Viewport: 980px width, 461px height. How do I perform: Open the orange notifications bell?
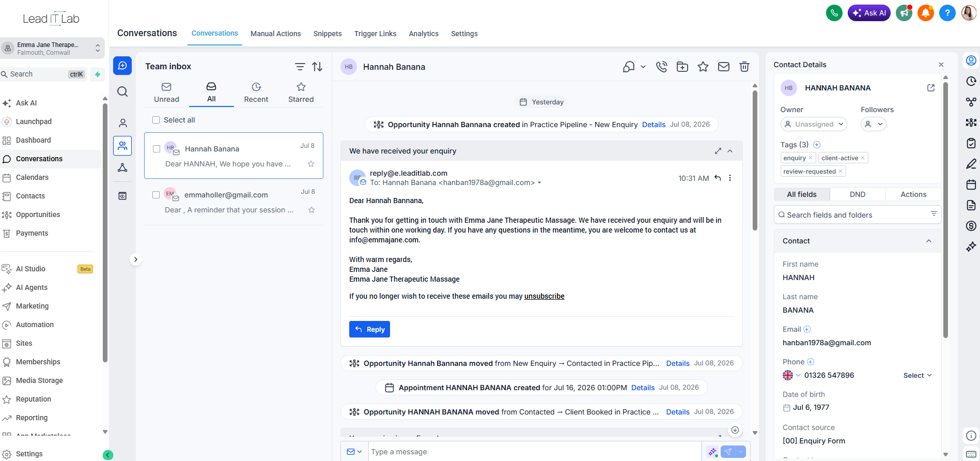(925, 13)
